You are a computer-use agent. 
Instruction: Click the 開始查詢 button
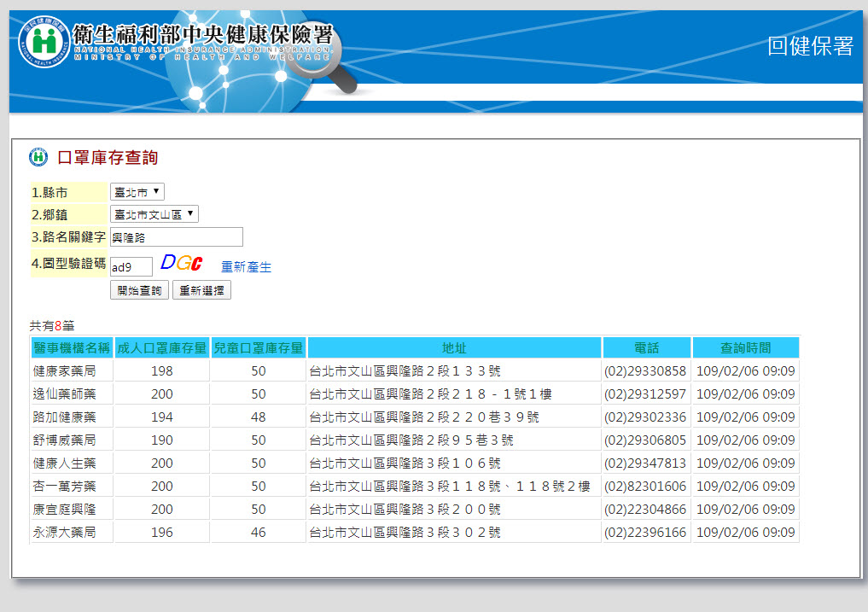tap(139, 290)
